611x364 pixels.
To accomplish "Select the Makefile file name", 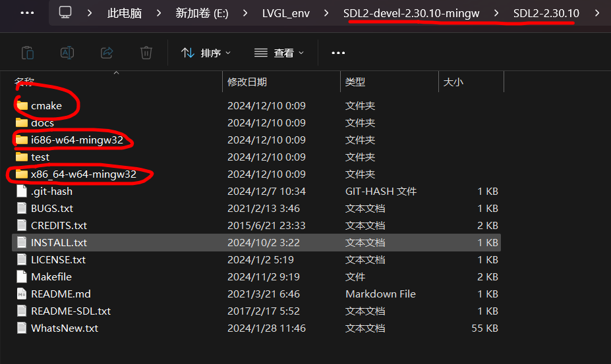I will (x=51, y=277).
